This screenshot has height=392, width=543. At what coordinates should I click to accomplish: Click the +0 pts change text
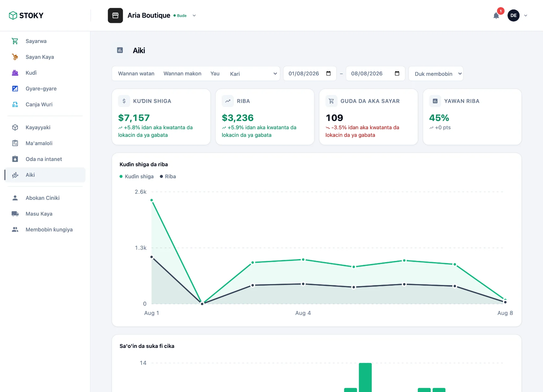click(x=443, y=127)
